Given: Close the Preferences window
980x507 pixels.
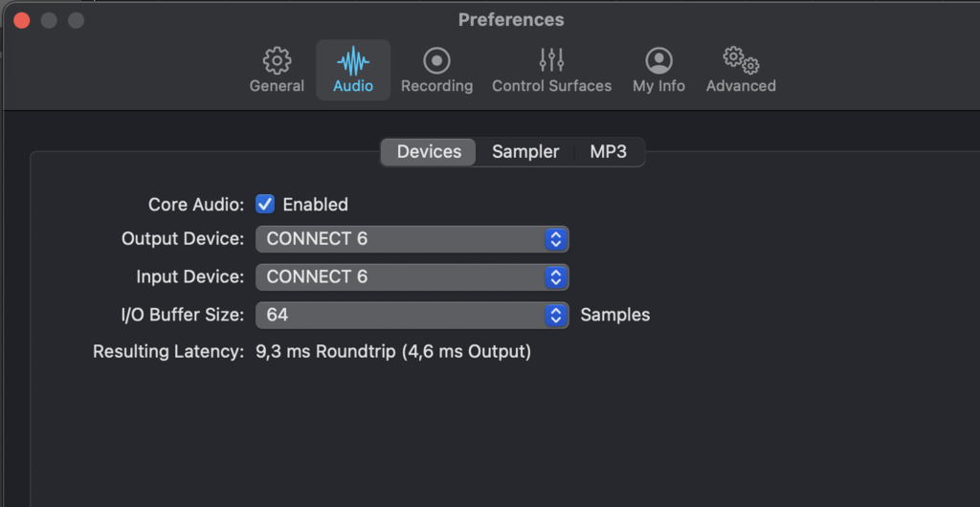Looking at the screenshot, I should [x=22, y=21].
